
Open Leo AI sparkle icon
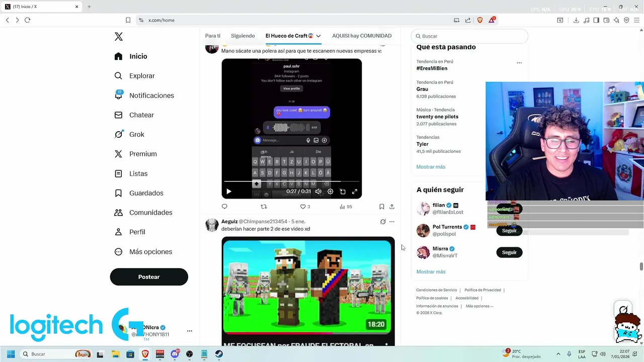click(616, 20)
